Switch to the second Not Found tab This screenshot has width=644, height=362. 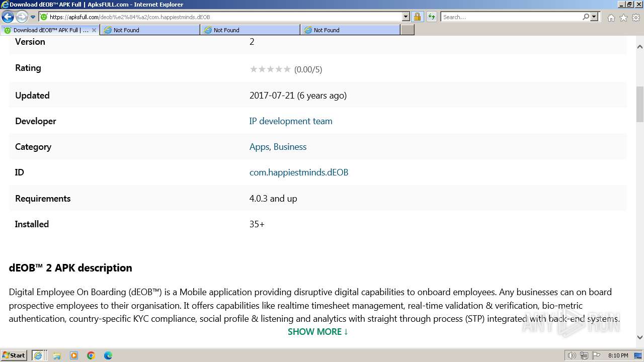click(250, 30)
